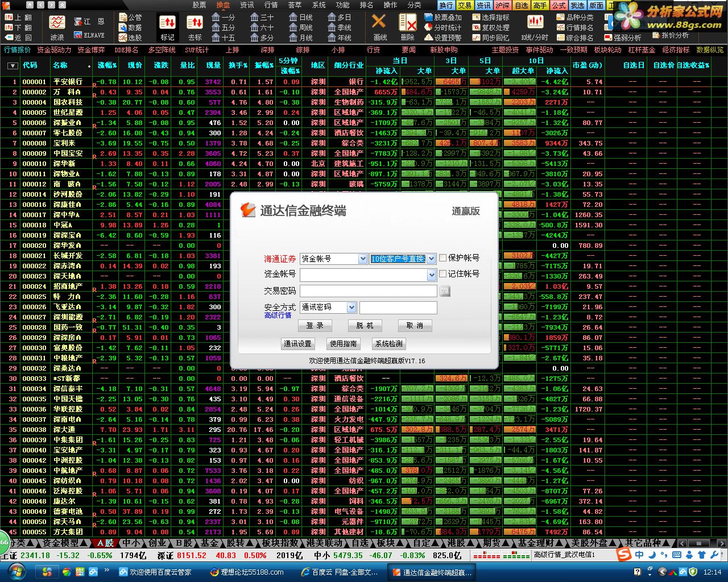Open the 选股 stock picker toolbar item

coord(130,38)
